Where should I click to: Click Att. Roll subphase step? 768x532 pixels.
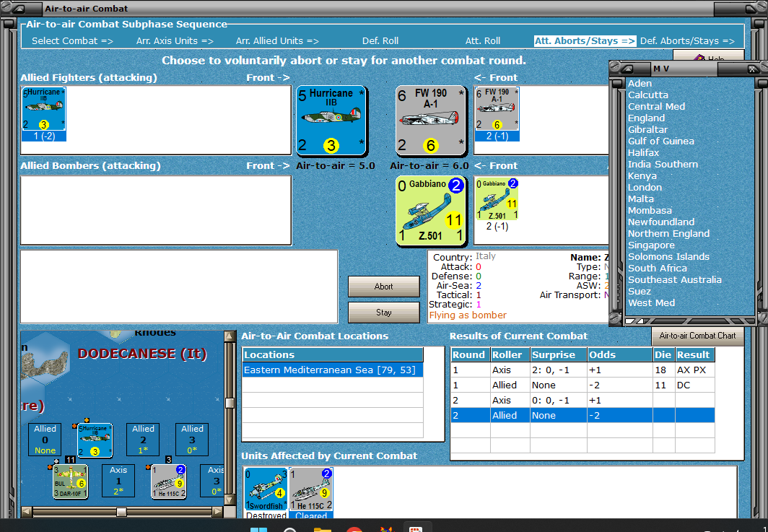pyautogui.click(x=482, y=41)
